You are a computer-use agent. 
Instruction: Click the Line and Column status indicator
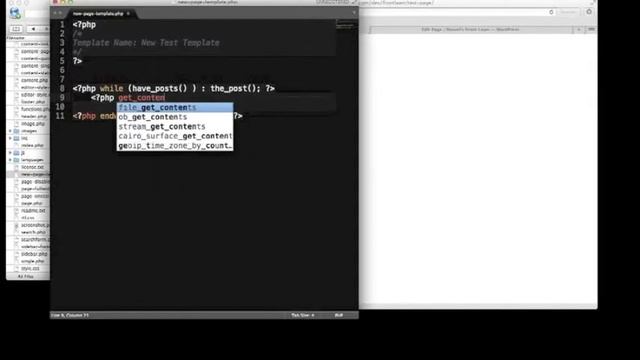point(70,315)
